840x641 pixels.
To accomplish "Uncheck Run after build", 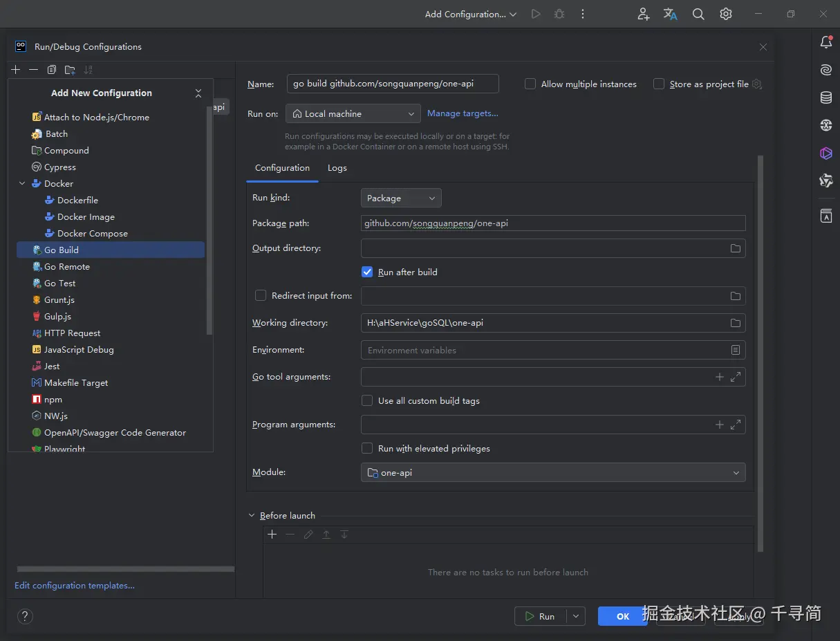I will (x=367, y=272).
